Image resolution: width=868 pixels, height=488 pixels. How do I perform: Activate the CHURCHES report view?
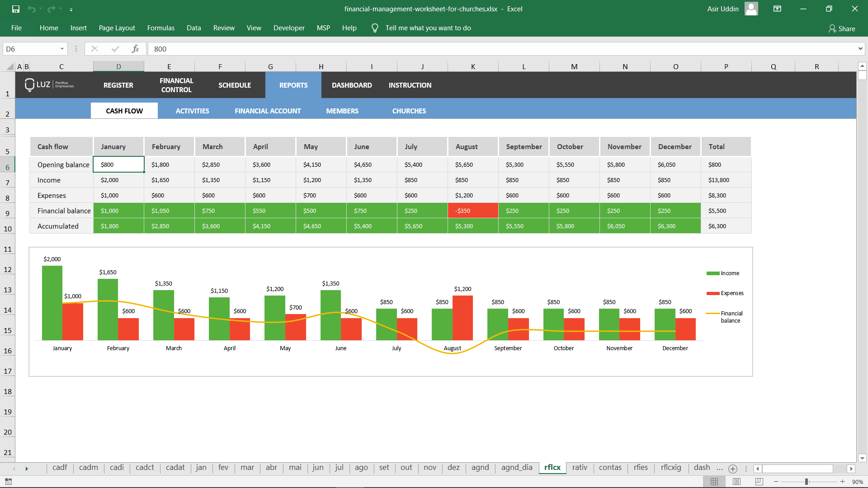[409, 111]
